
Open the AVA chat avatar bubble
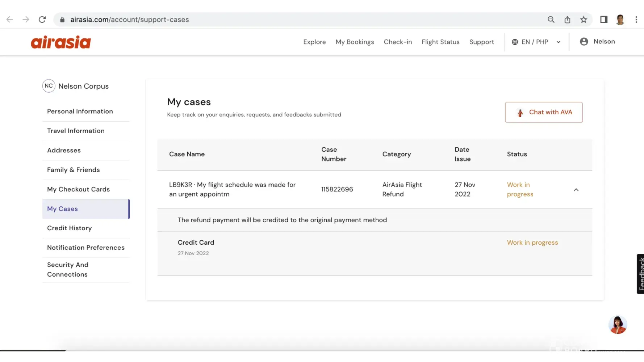click(x=618, y=325)
